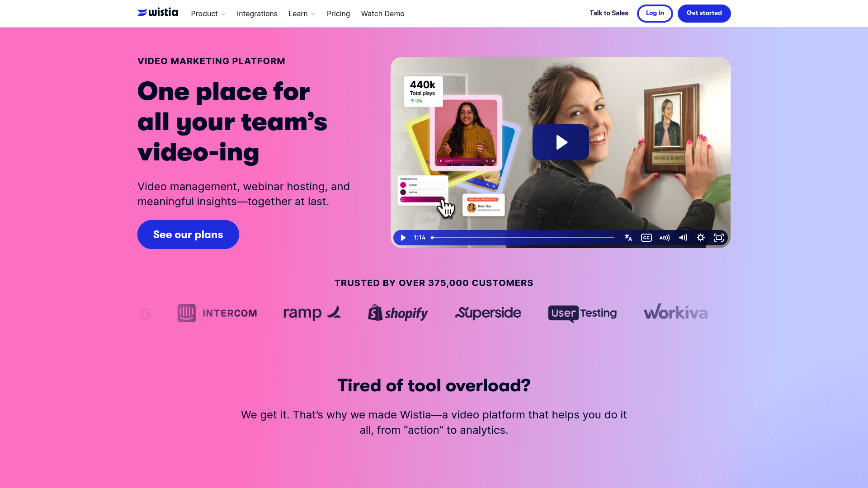Click the Log in button
This screenshot has width=868, height=488.
tap(655, 13)
